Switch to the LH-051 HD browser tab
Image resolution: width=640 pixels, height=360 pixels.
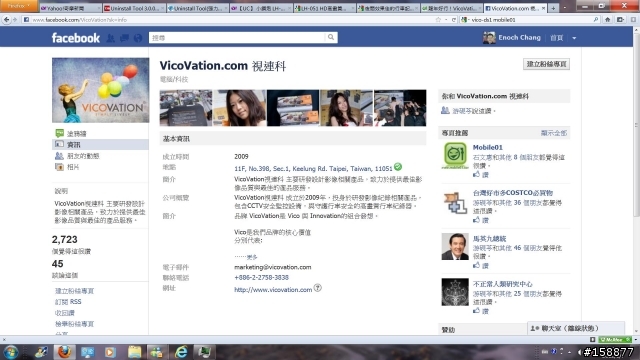(324, 8)
